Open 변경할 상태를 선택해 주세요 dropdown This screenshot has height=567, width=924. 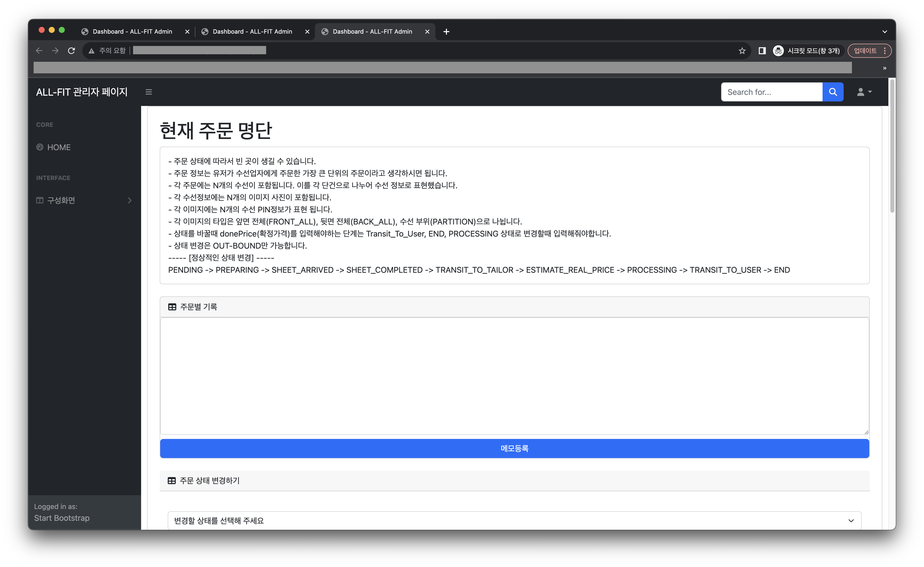coord(514,520)
